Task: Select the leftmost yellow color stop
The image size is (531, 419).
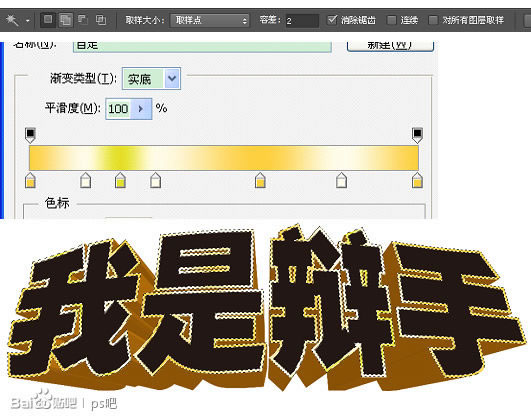Action: click(30, 180)
